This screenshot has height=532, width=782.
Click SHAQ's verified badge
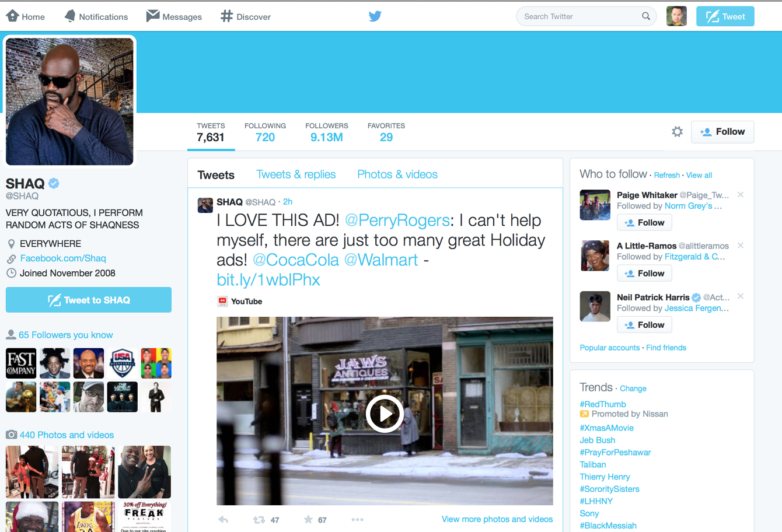[54, 183]
